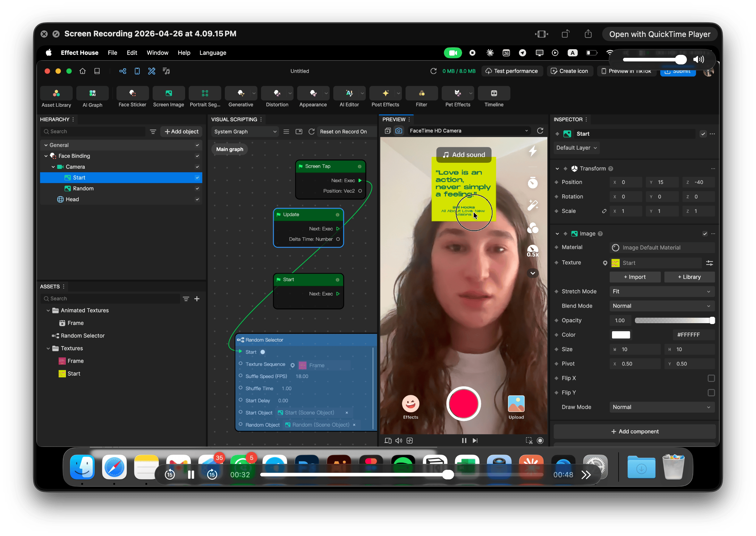Click the video playback progress bar
The height and width of the screenshot is (536, 756).
pyautogui.click(x=402, y=475)
